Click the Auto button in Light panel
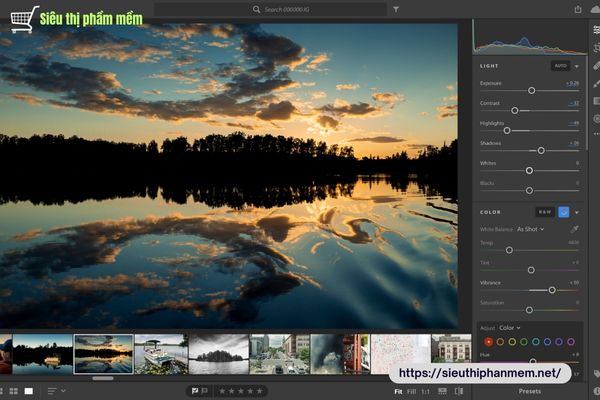This screenshot has height=400, width=600. tap(561, 66)
